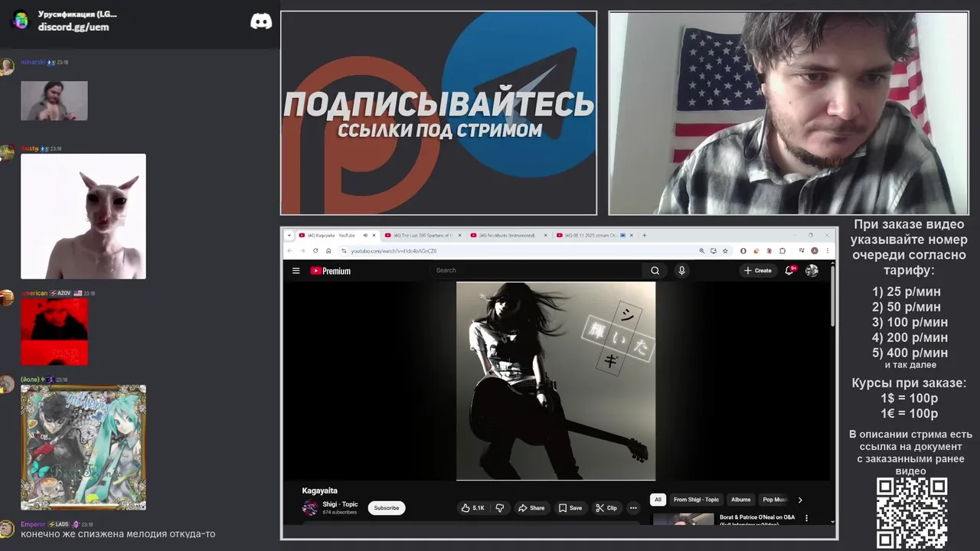Viewport: 980px width, 551px height.
Task: Click the "Kagayaita" video title text
Action: coord(320,491)
